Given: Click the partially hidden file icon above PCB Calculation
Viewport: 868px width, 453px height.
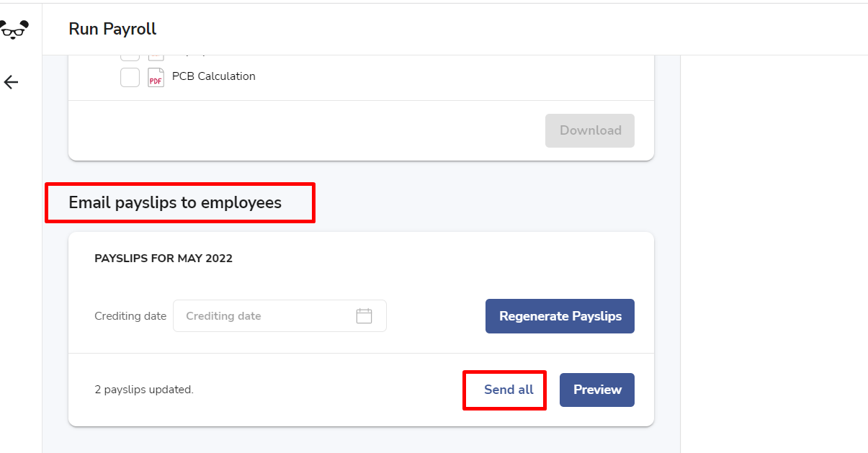Looking at the screenshot, I should tap(156, 57).
